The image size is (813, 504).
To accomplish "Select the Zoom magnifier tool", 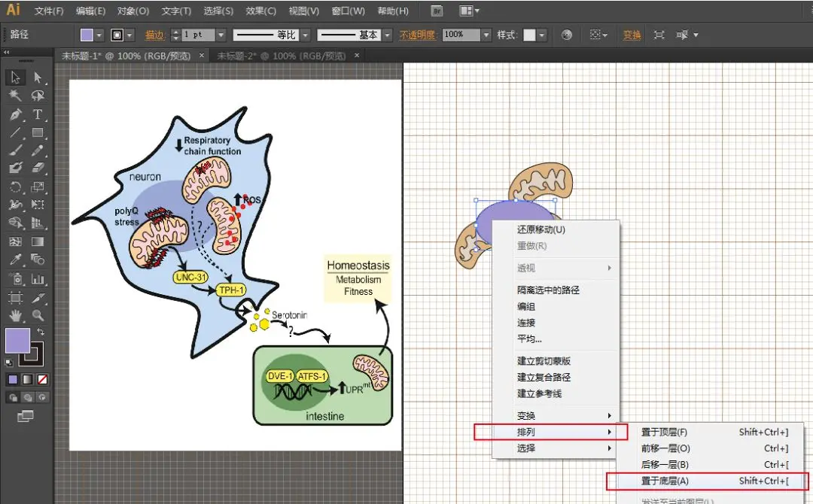I will pyautogui.click(x=38, y=315).
